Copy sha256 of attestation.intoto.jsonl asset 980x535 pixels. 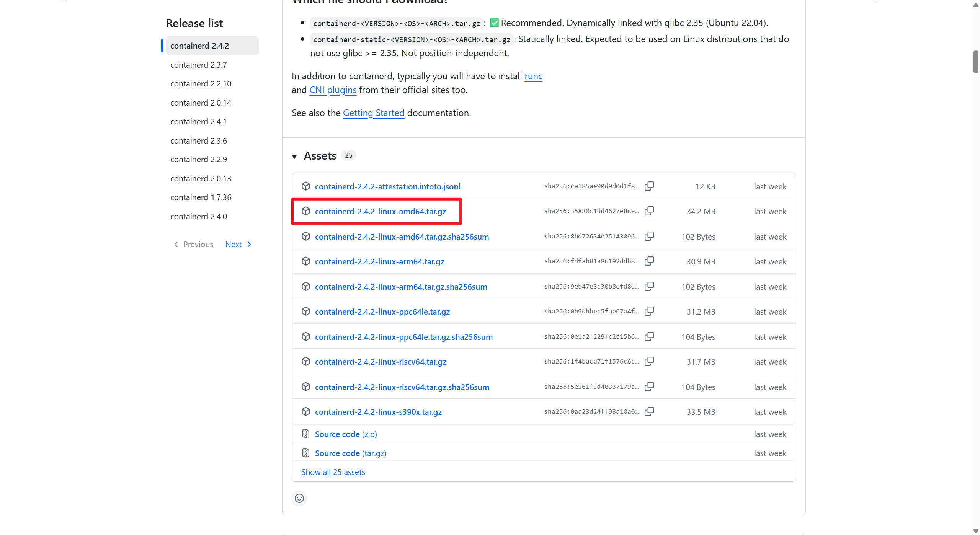tap(649, 186)
